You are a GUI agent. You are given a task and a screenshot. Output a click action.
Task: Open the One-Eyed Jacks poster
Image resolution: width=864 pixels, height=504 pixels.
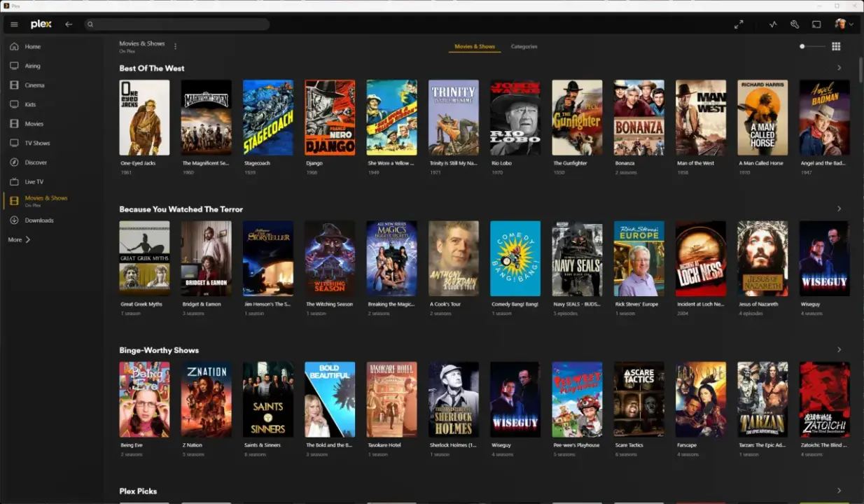pos(144,118)
